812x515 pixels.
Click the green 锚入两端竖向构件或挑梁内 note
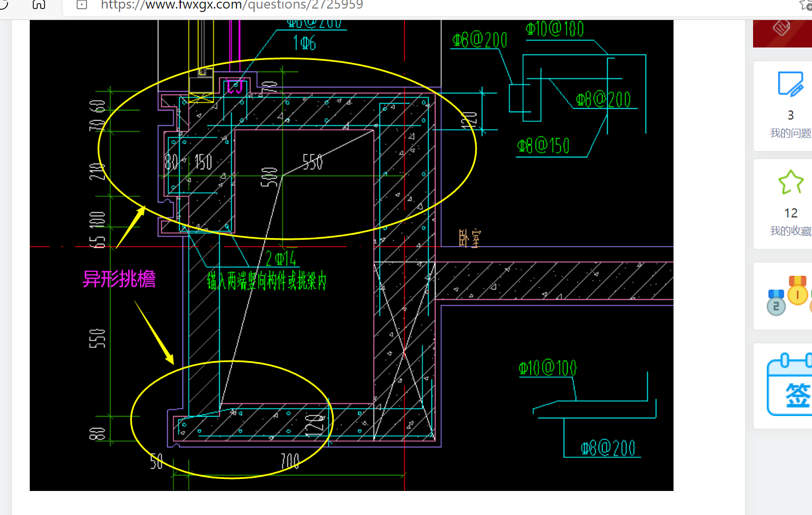[x=267, y=281]
